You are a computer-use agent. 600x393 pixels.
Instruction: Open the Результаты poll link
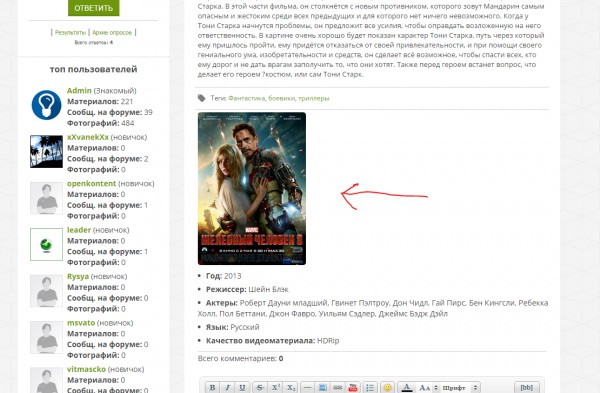[x=70, y=33]
